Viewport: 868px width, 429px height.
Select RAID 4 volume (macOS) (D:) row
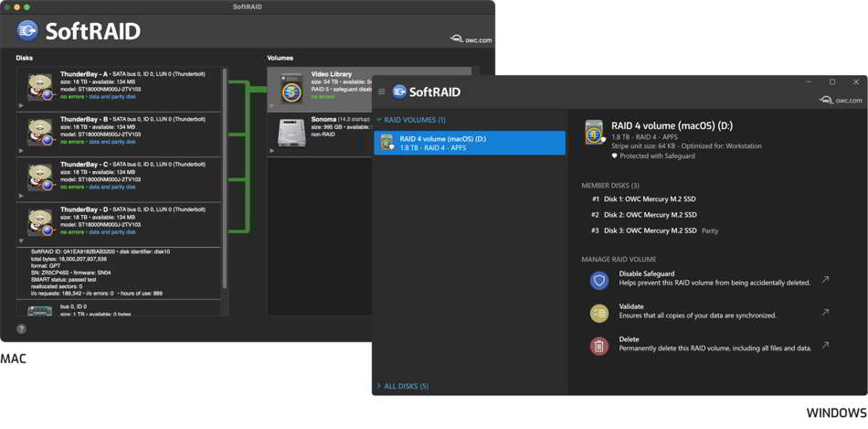(x=470, y=143)
